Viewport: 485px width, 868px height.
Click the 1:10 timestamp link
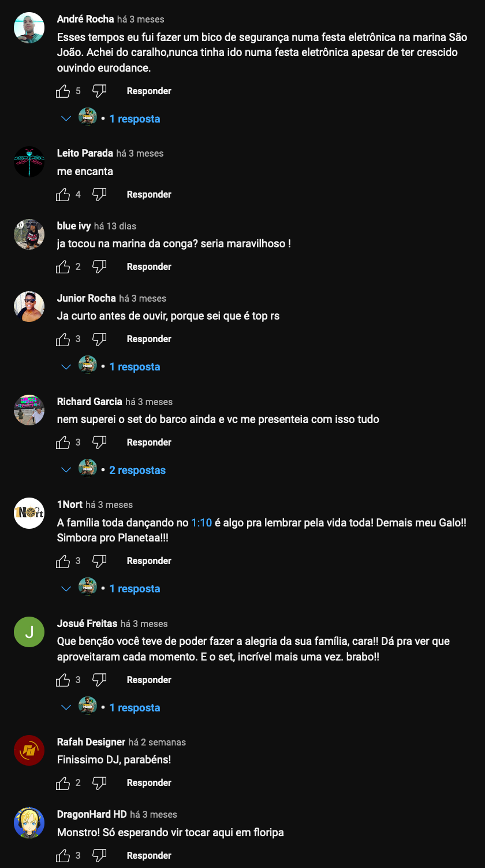(x=202, y=523)
